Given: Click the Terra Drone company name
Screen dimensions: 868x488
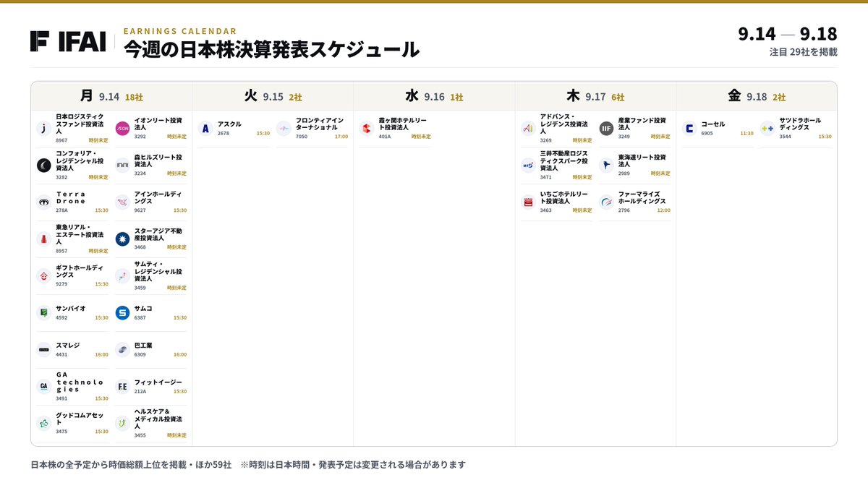Looking at the screenshot, I should pos(71,197).
